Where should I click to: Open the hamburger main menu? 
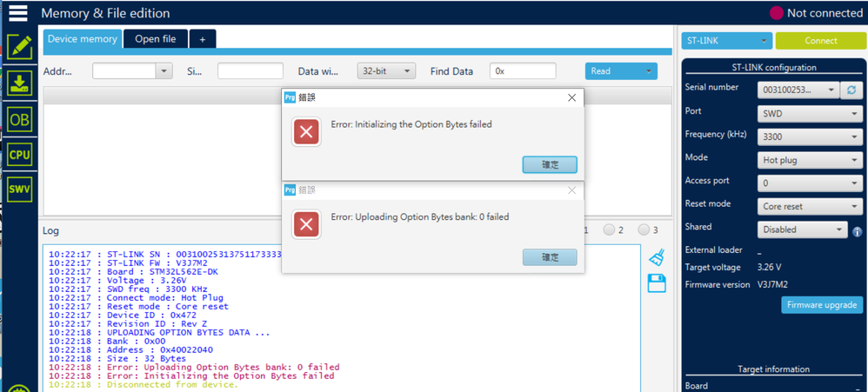coord(17,12)
